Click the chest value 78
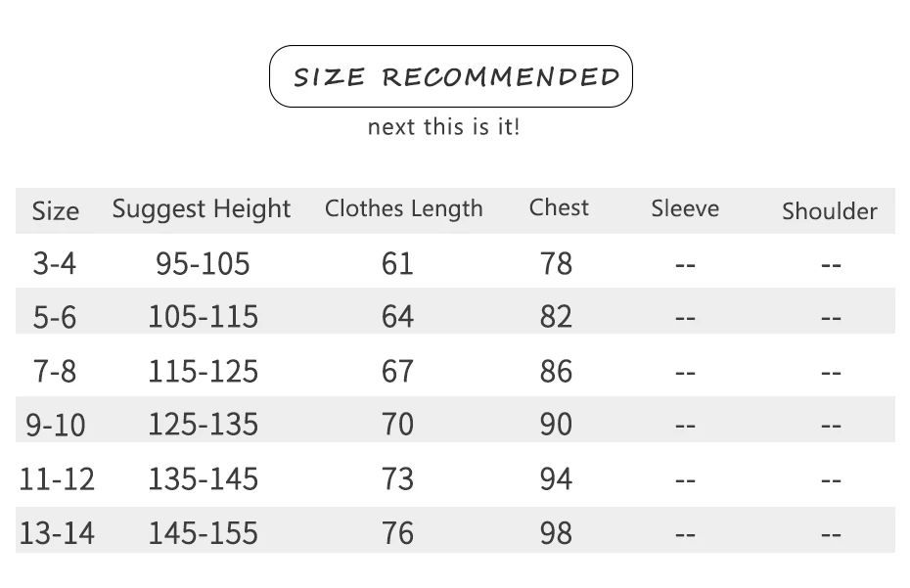Viewport: 910px width, 588px height. [556, 264]
